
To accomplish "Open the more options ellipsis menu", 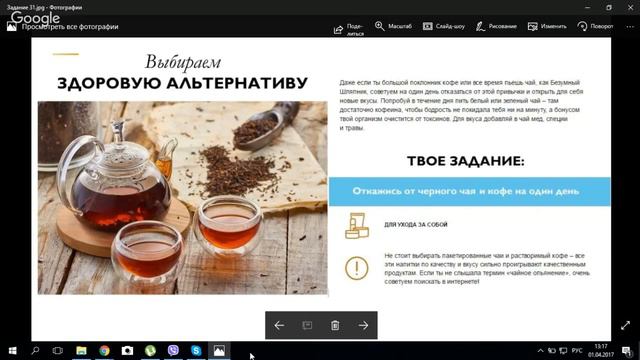I will [630, 27].
